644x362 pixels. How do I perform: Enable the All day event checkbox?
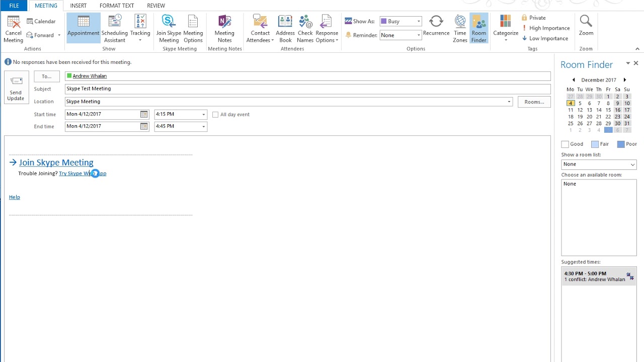(x=215, y=115)
